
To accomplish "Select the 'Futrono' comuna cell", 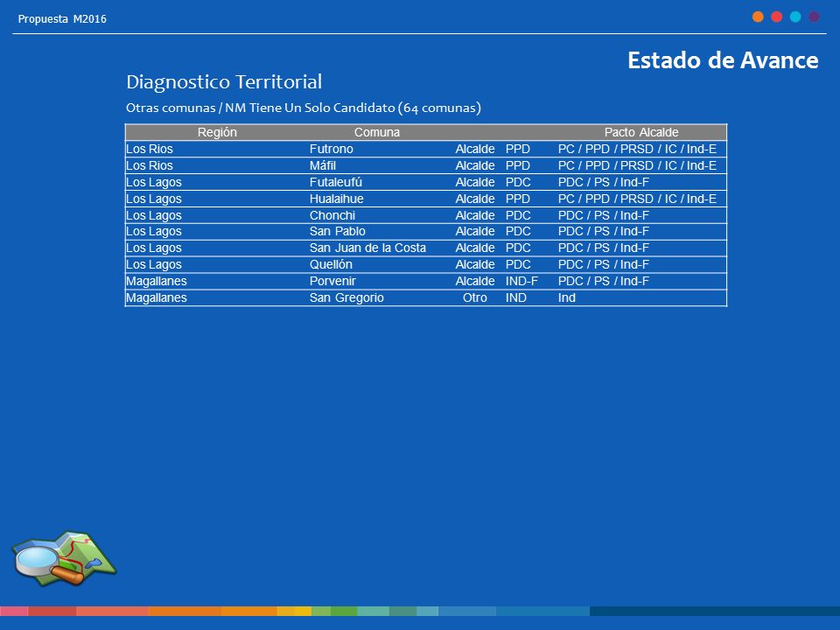I will tap(331, 149).
